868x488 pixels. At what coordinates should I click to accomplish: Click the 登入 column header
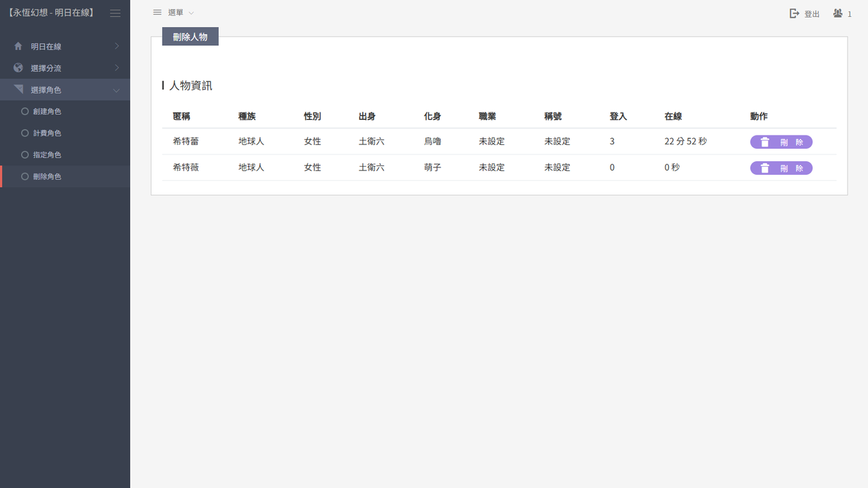pyautogui.click(x=619, y=116)
